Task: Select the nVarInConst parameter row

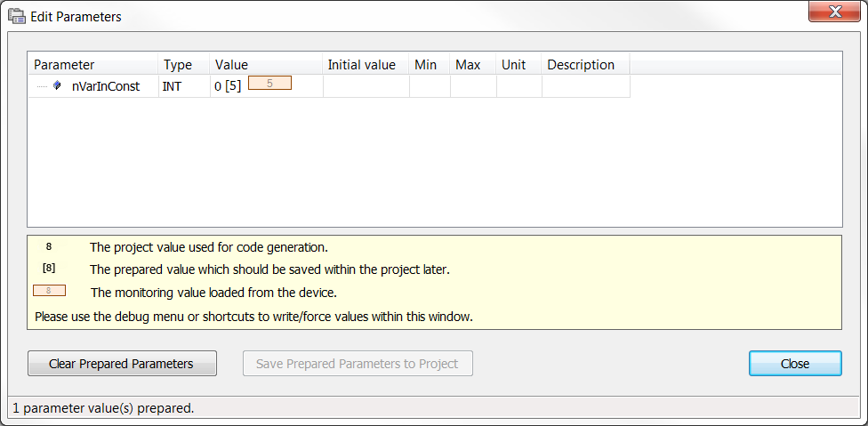Action: click(329, 86)
